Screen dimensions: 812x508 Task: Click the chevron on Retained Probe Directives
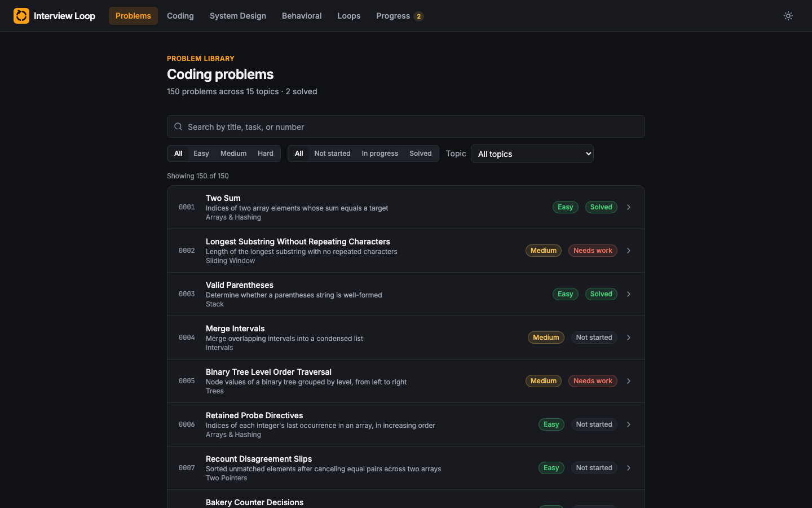(629, 424)
